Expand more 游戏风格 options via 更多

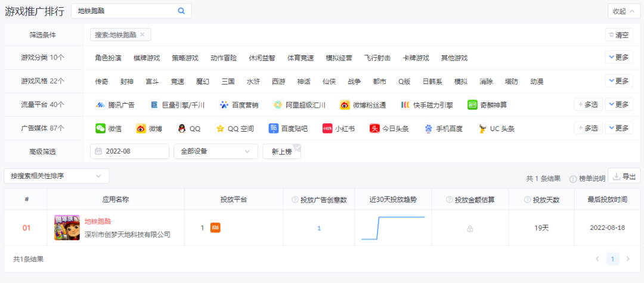[x=619, y=81]
